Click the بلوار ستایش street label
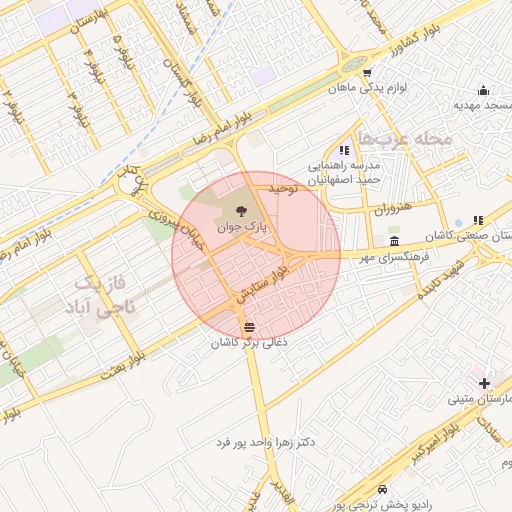 coord(262,284)
